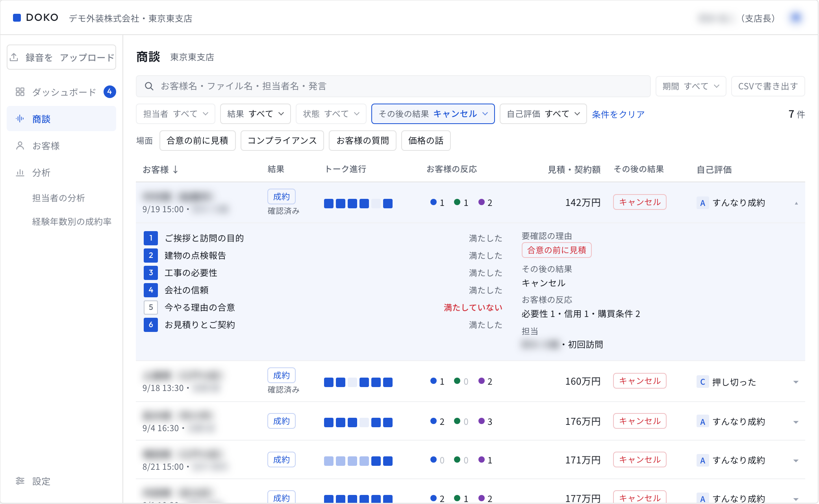Viewport: 819px width, 504px height.
Task: Click the キャンセル badge in 160万円 row
Action: coord(640,381)
